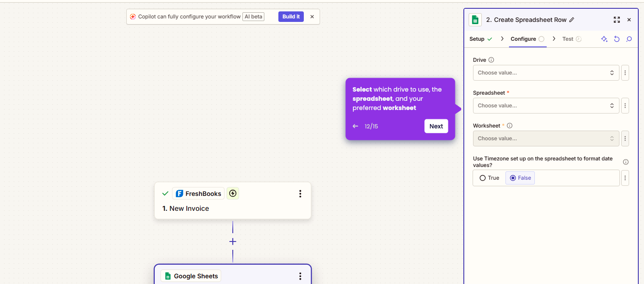644x284 pixels.
Task: Click the 'Spreadsheet' field label
Action: pos(489,93)
